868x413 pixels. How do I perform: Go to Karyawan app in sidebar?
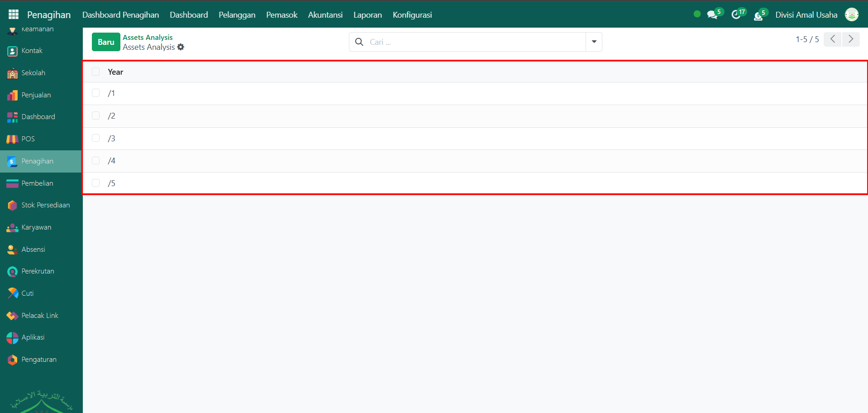(36, 227)
